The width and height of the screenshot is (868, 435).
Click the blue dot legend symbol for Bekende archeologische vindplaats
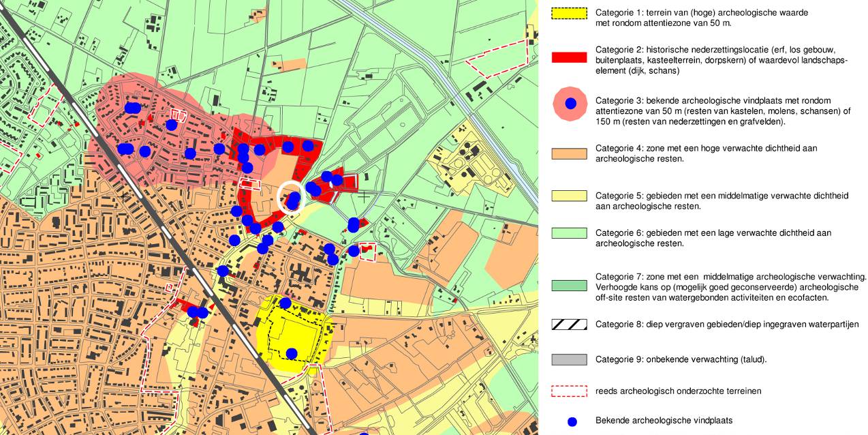point(572,422)
